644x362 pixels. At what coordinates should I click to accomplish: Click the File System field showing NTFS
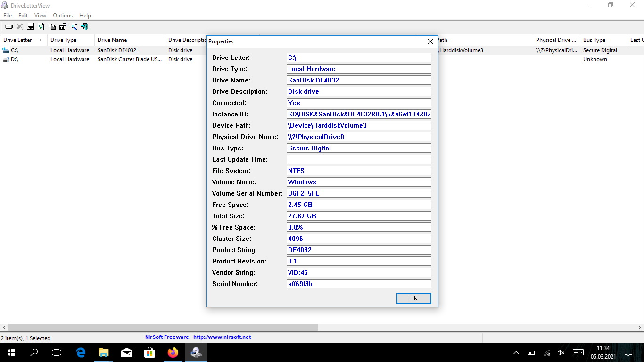[x=359, y=171]
